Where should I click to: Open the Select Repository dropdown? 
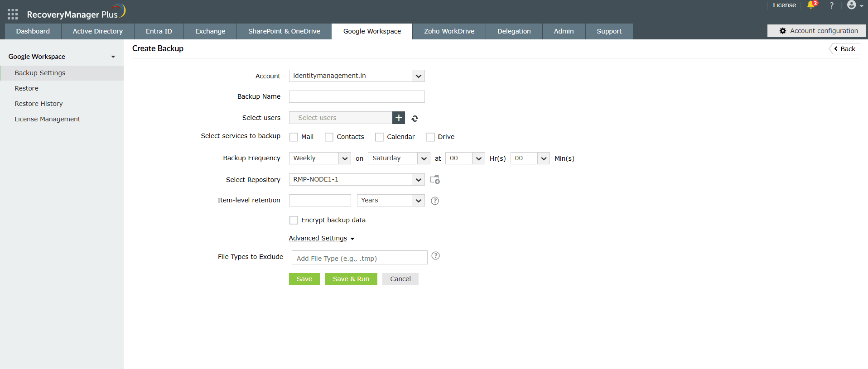(x=357, y=180)
